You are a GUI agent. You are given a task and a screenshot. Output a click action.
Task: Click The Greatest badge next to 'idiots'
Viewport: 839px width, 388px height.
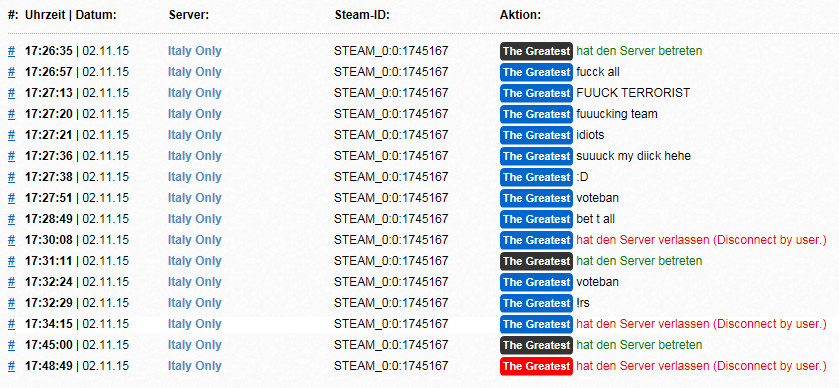click(537, 135)
